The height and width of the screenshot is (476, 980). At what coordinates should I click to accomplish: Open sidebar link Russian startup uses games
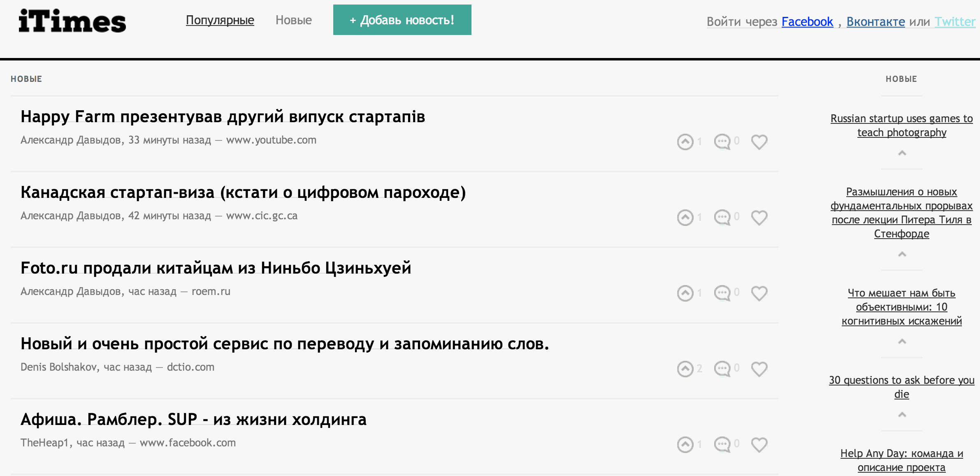point(902,125)
